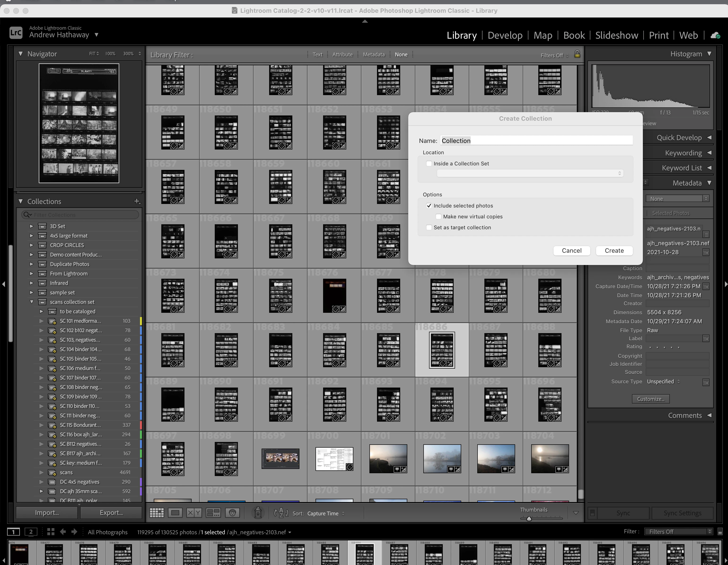Viewport: 728px width, 565px height.
Task: Collapse the scans collection set
Action: click(31, 302)
